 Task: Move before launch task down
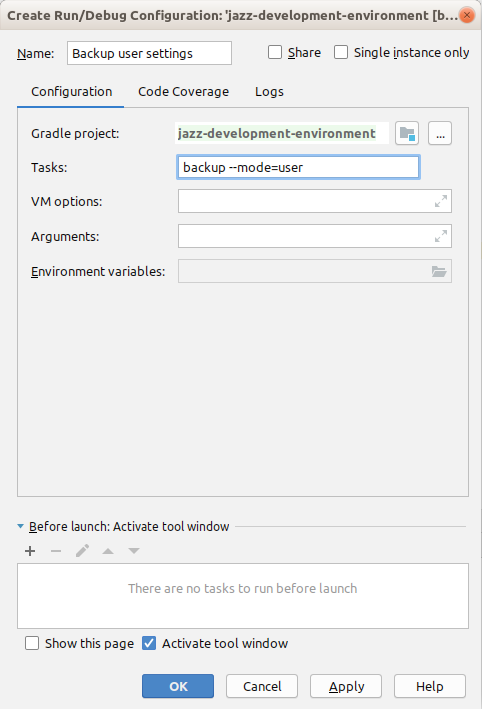click(134, 551)
